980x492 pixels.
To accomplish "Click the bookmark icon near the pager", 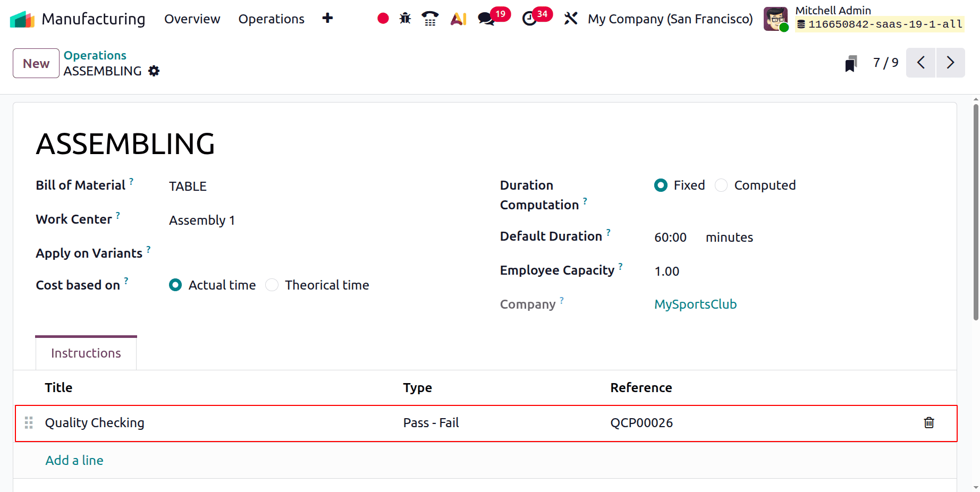I will pos(851,63).
